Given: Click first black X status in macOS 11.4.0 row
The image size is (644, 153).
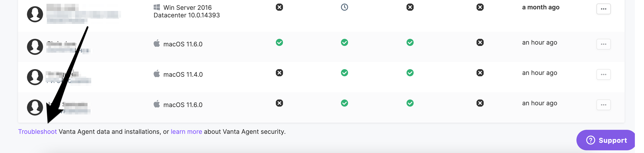Looking at the screenshot, I should point(279,73).
